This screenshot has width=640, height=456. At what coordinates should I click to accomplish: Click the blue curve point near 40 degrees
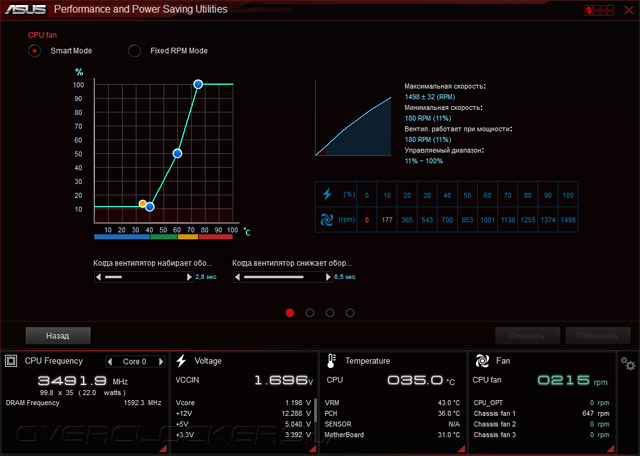coord(150,207)
